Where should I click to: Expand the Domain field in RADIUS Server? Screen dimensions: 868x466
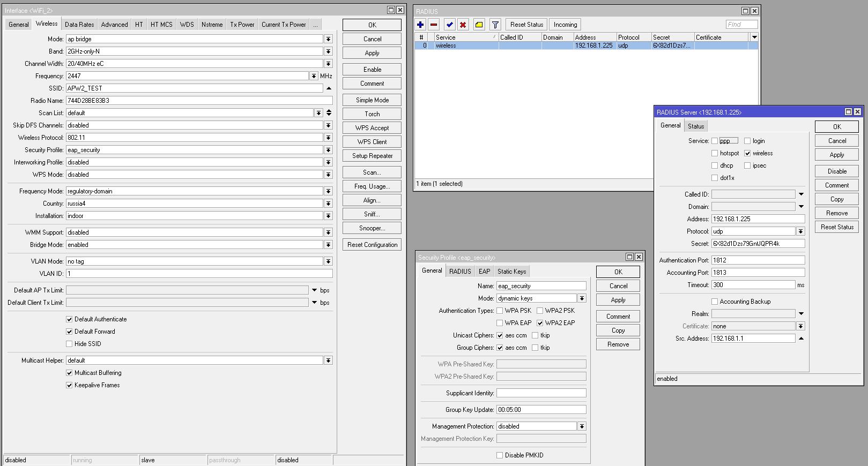click(801, 207)
